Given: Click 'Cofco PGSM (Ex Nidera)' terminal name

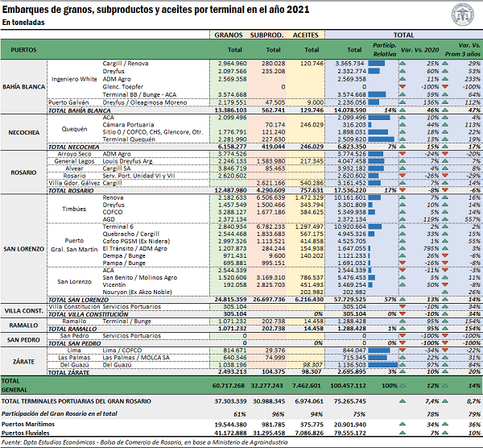Looking at the screenshot, I should click(136, 241).
